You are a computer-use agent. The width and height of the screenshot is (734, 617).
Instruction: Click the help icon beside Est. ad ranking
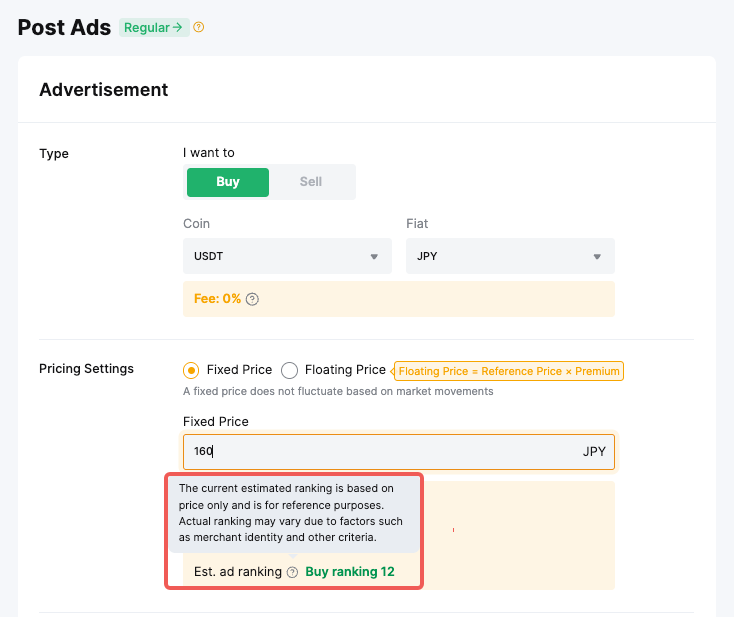(292, 572)
